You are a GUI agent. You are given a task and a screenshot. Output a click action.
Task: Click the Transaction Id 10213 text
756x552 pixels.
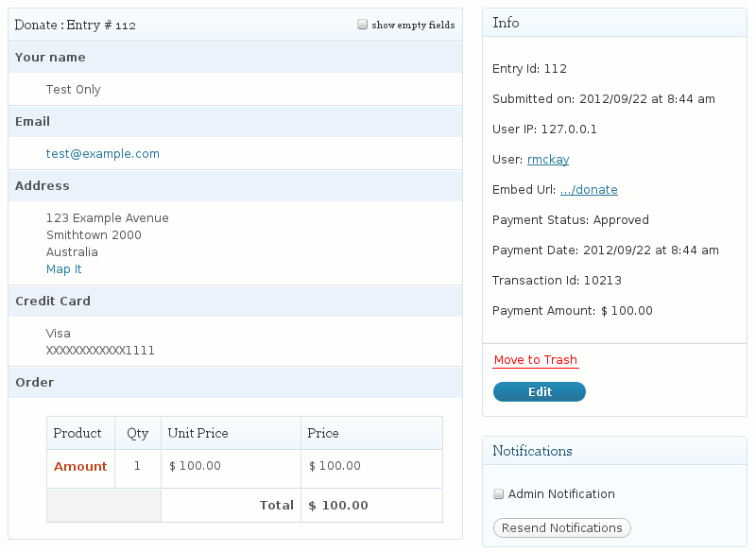[x=557, y=281]
